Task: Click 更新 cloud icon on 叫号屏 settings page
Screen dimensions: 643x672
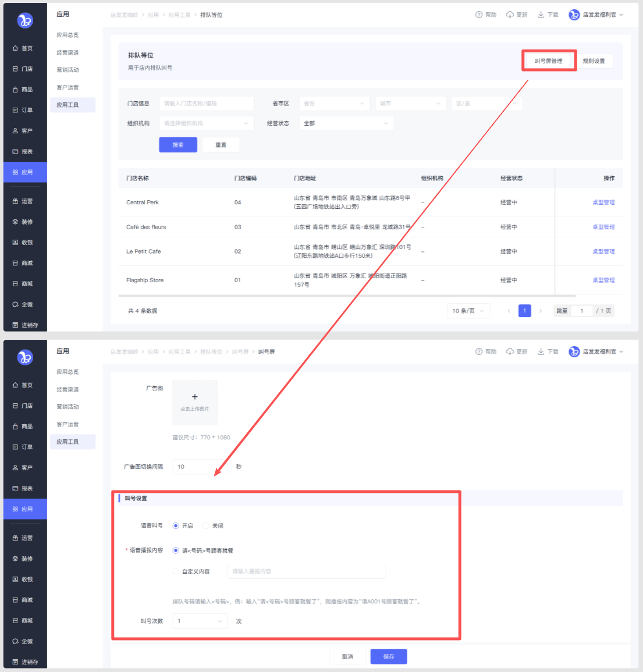Action: [510, 351]
